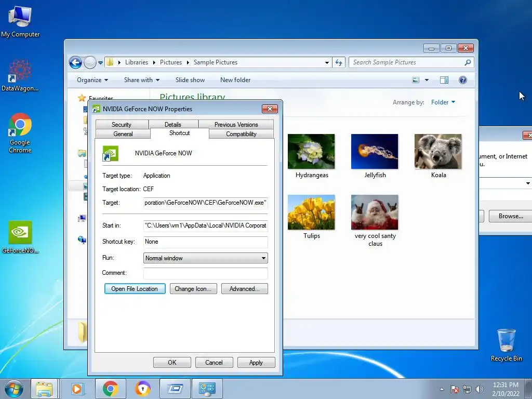Switch to the Security tab
This screenshot has height=399, width=532.
click(122, 125)
